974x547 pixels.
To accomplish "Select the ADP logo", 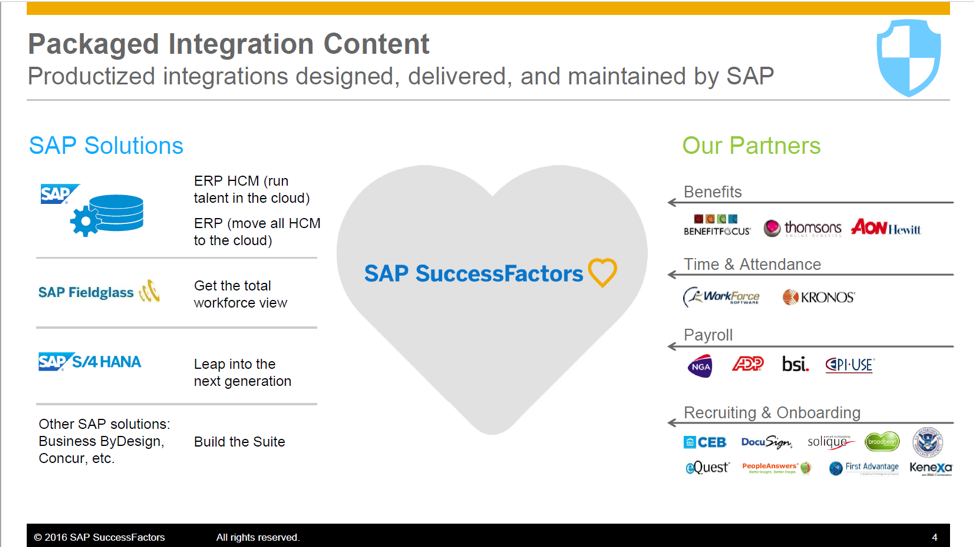I will click(x=748, y=363).
